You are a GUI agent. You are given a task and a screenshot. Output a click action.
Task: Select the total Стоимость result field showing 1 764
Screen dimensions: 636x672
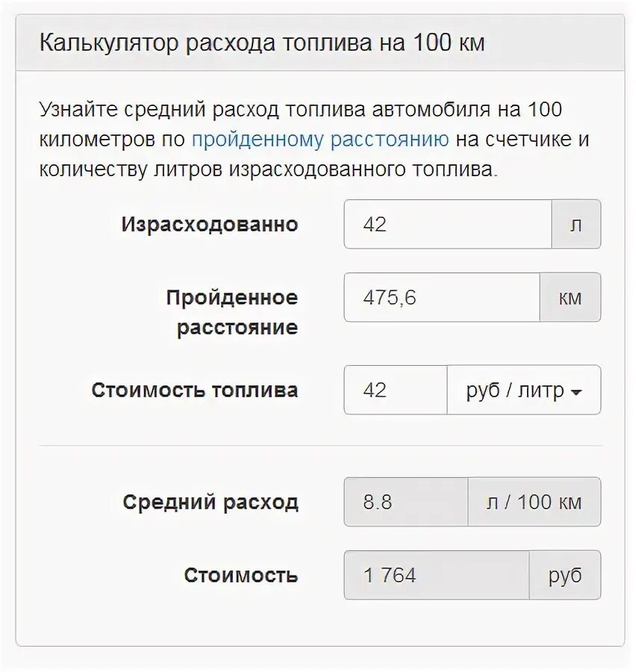point(437,575)
